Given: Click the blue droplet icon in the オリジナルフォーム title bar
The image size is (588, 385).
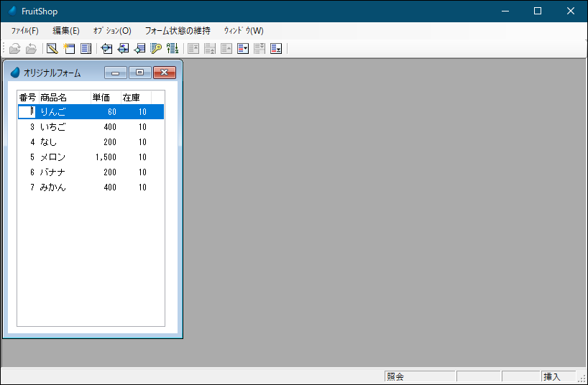Looking at the screenshot, I should click(x=15, y=73).
